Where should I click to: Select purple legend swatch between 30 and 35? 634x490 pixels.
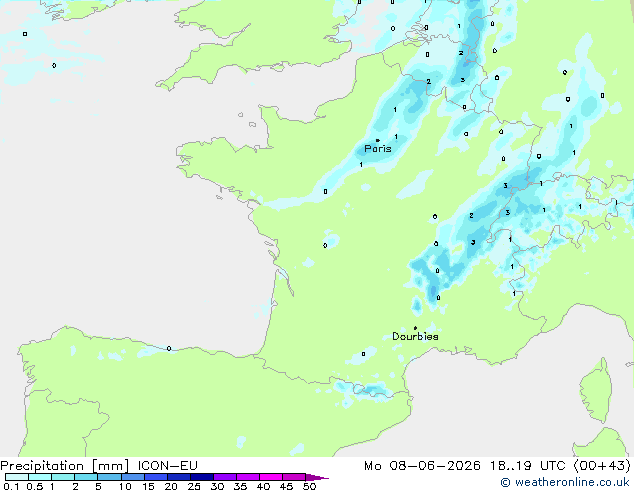click(x=225, y=477)
